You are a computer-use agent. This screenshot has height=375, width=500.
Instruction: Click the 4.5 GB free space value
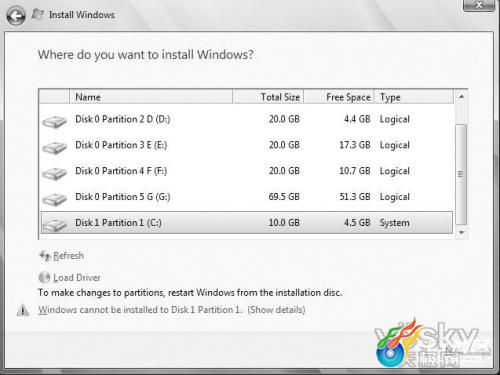click(x=357, y=222)
